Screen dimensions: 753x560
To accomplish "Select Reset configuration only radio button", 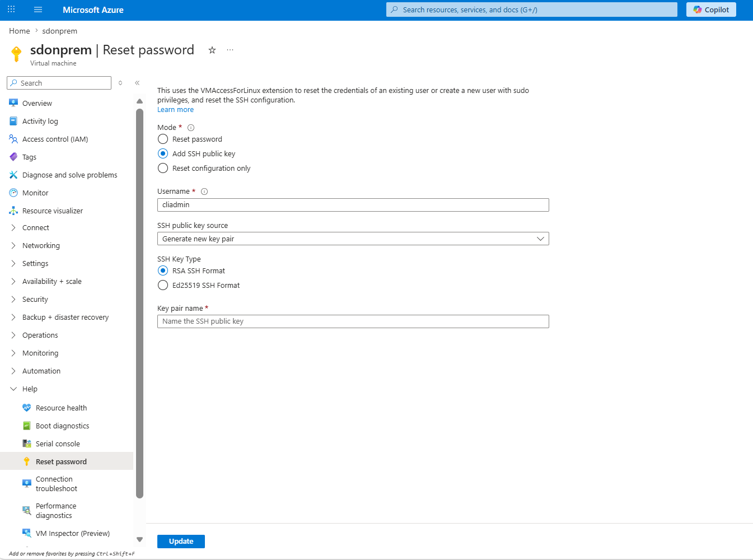I will click(x=163, y=168).
